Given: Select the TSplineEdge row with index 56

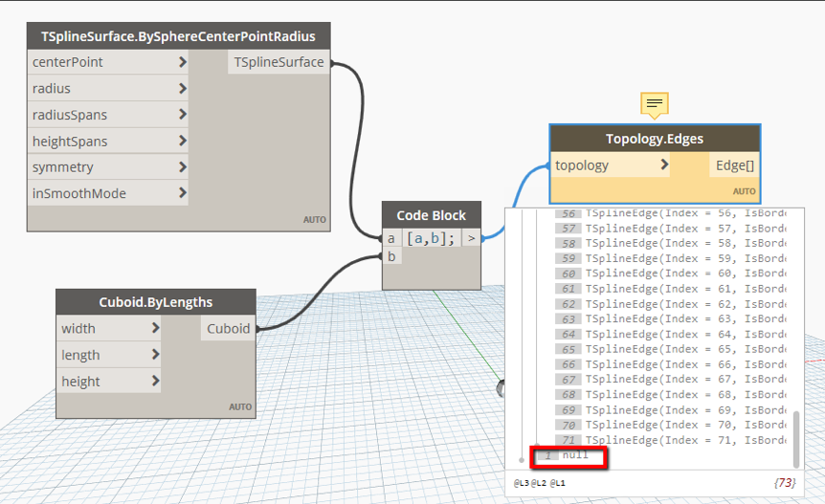Looking at the screenshot, I should coord(671,213).
